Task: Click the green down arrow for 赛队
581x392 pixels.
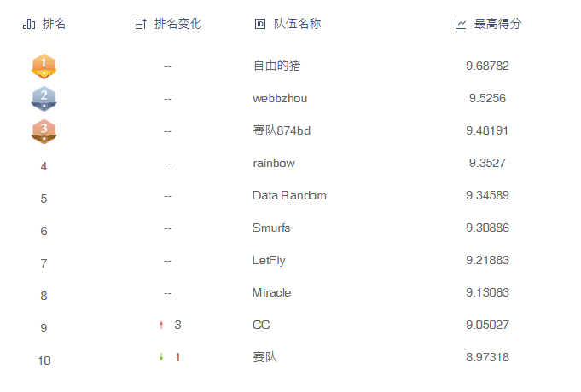Action: point(161,357)
